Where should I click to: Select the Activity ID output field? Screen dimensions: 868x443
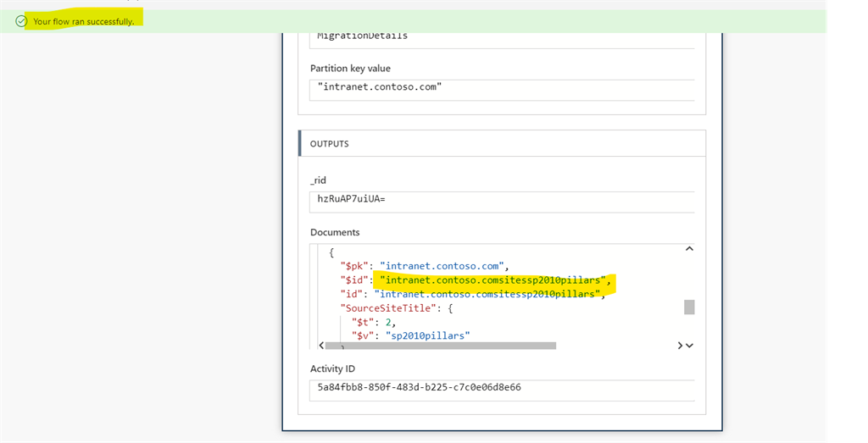[x=502, y=388]
